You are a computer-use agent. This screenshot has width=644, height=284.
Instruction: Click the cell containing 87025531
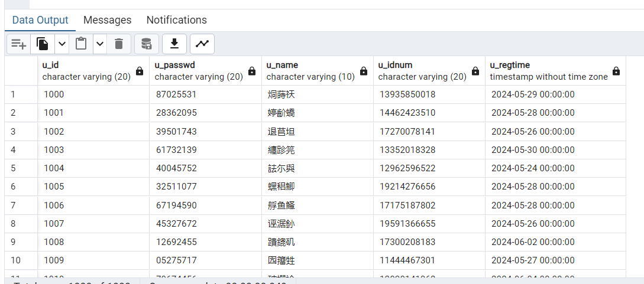[x=176, y=94]
